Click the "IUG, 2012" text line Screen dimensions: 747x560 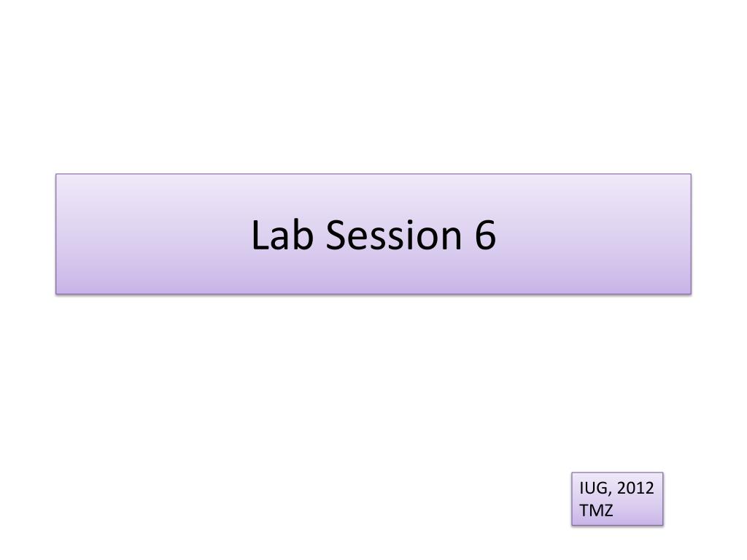click(x=616, y=488)
